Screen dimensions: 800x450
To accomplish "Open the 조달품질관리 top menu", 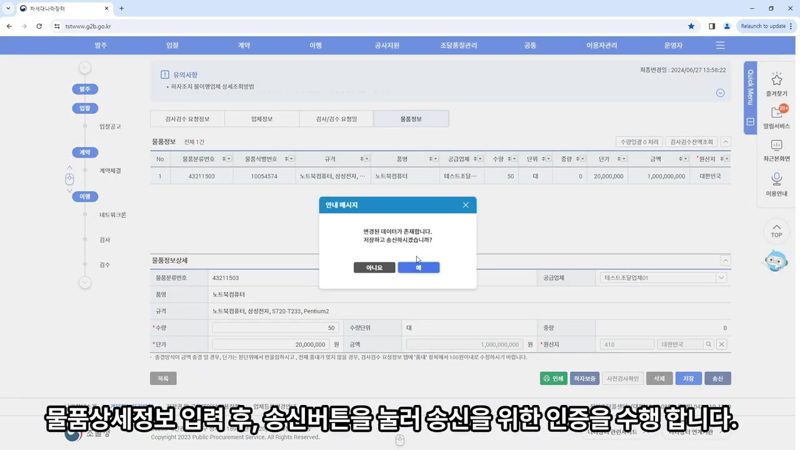I will click(458, 45).
